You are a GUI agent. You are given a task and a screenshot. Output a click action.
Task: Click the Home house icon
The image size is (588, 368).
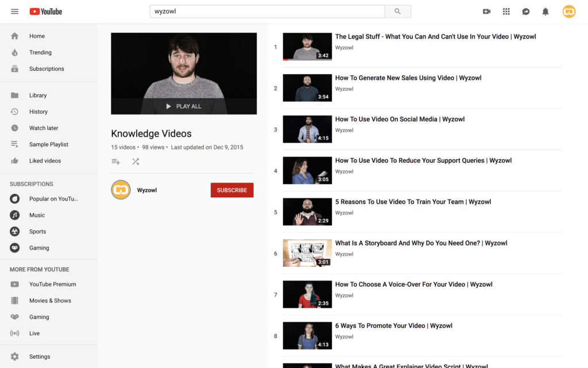pos(14,36)
